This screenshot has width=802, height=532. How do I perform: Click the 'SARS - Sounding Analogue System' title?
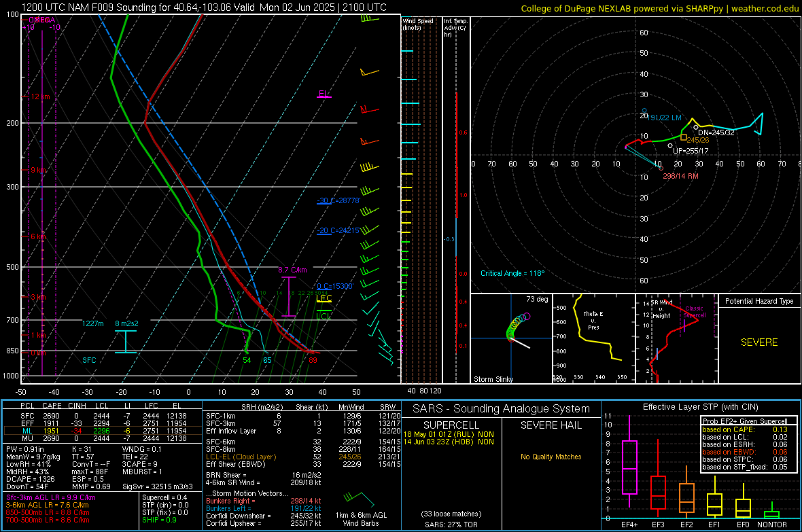tap(502, 409)
